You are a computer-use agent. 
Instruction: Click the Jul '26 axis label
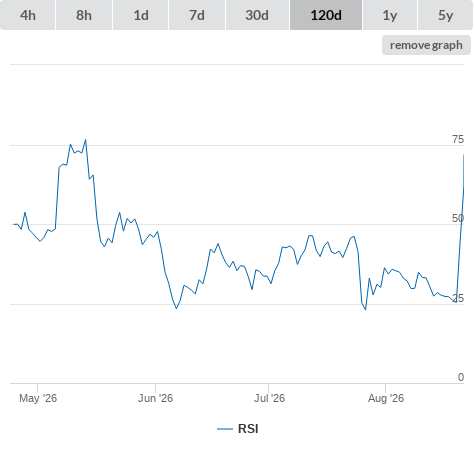[x=269, y=398]
